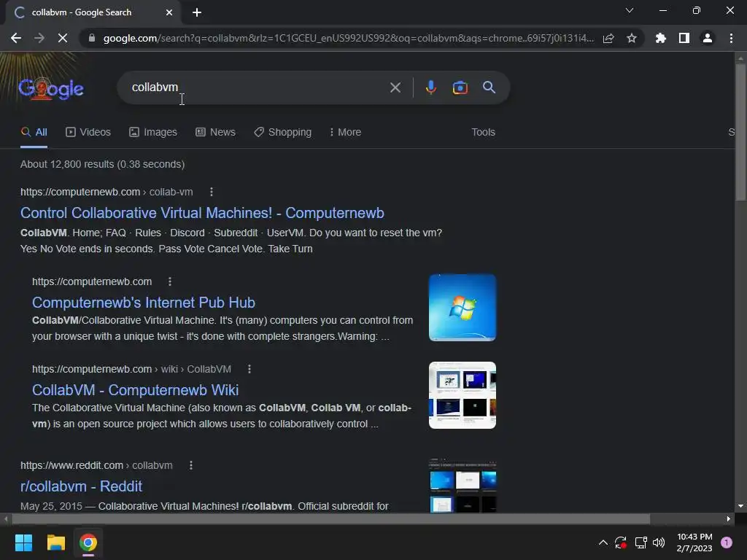
Task: Open options for CollabVM wiki result
Action: coord(249,369)
